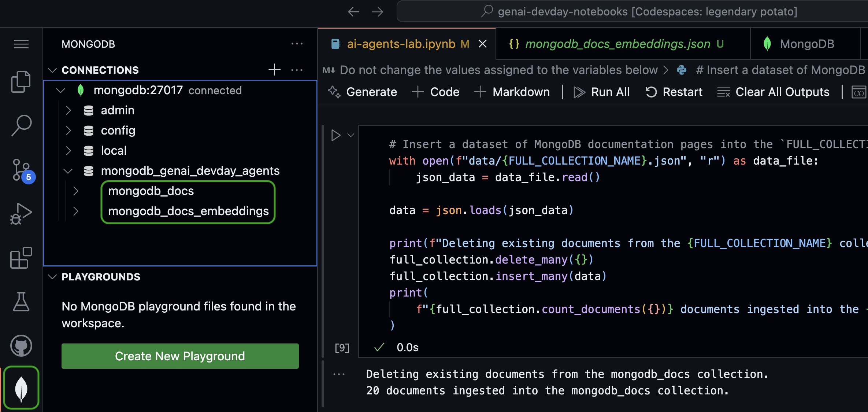Click the code line 'data = json.loads(json_data)'

tap(481, 210)
